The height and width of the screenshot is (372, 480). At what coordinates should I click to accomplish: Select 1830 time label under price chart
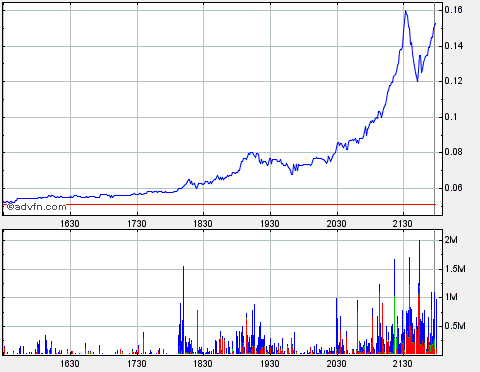point(203,224)
